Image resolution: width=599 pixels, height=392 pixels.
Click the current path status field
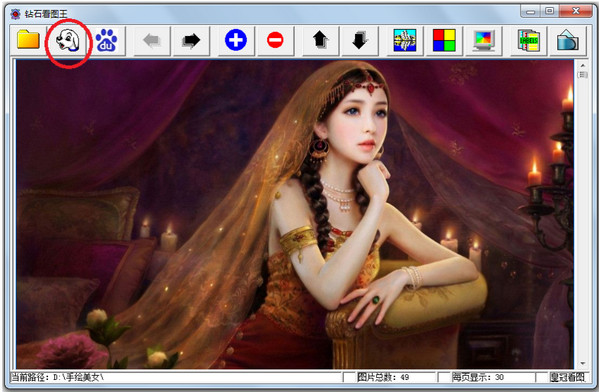[176, 377]
